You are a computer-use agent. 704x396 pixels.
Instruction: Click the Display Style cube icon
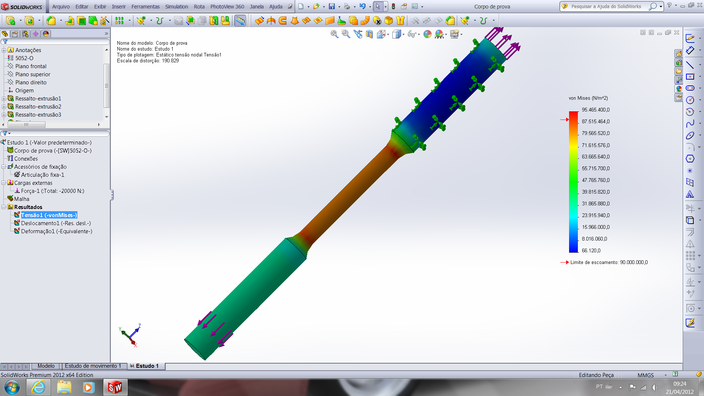[396, 34]
